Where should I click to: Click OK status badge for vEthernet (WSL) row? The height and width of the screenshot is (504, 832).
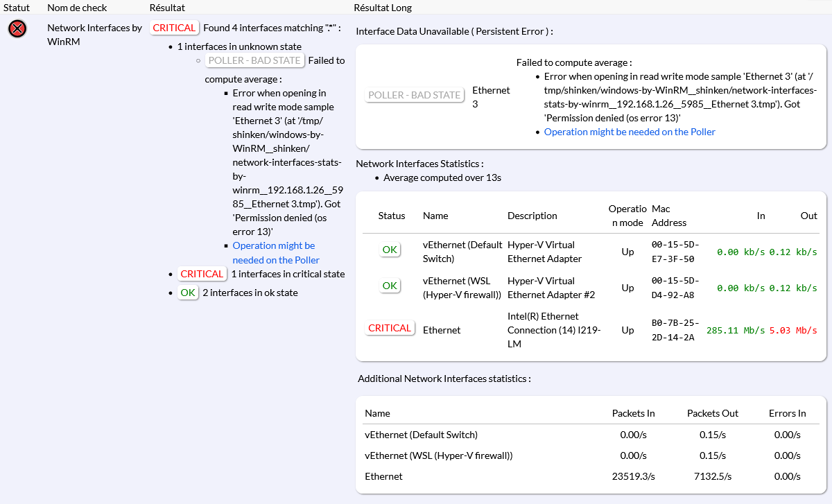(390, 286)
